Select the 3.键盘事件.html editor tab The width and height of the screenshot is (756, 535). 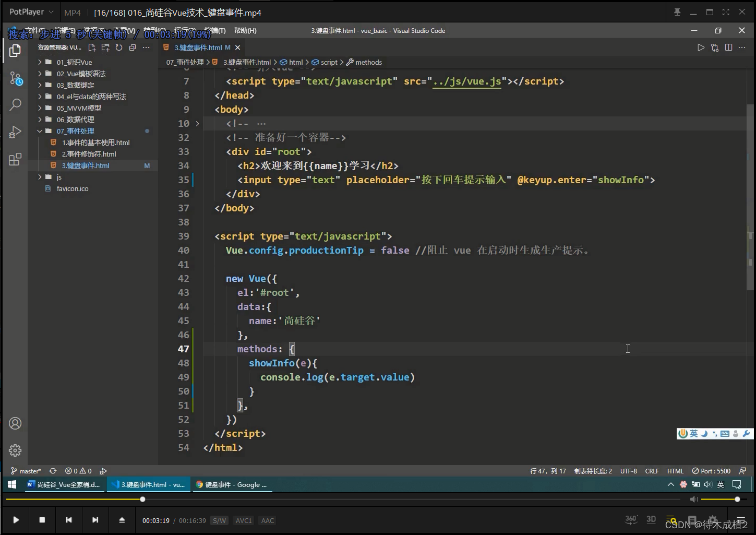pos(202,47)
